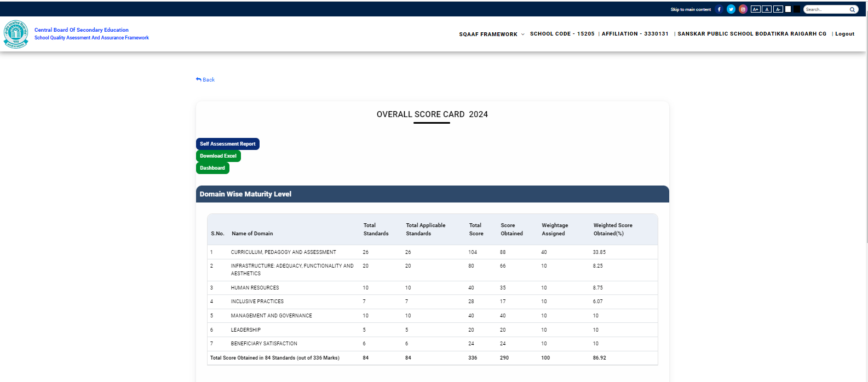
Task: Decrease font size with A- button
Action: pos(778,9)
